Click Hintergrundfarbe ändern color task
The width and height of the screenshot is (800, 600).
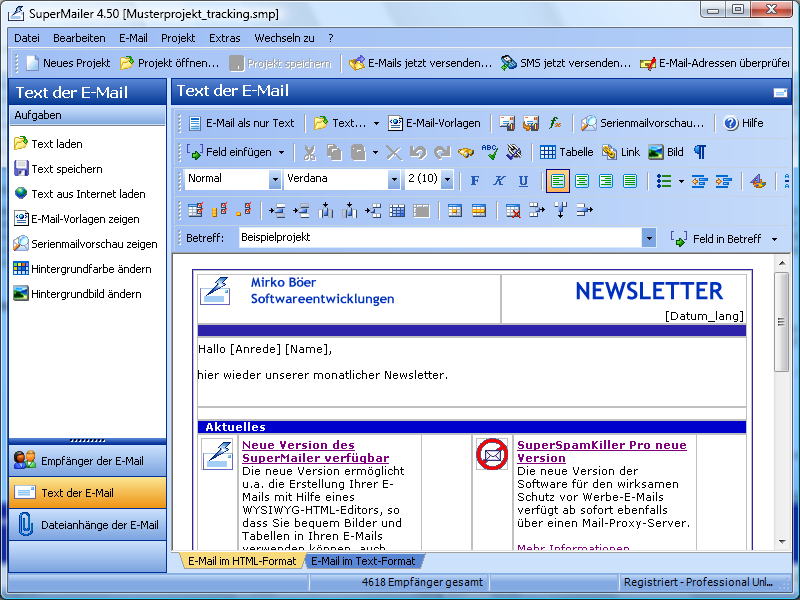pyautogui.click(x=83, y=269)
